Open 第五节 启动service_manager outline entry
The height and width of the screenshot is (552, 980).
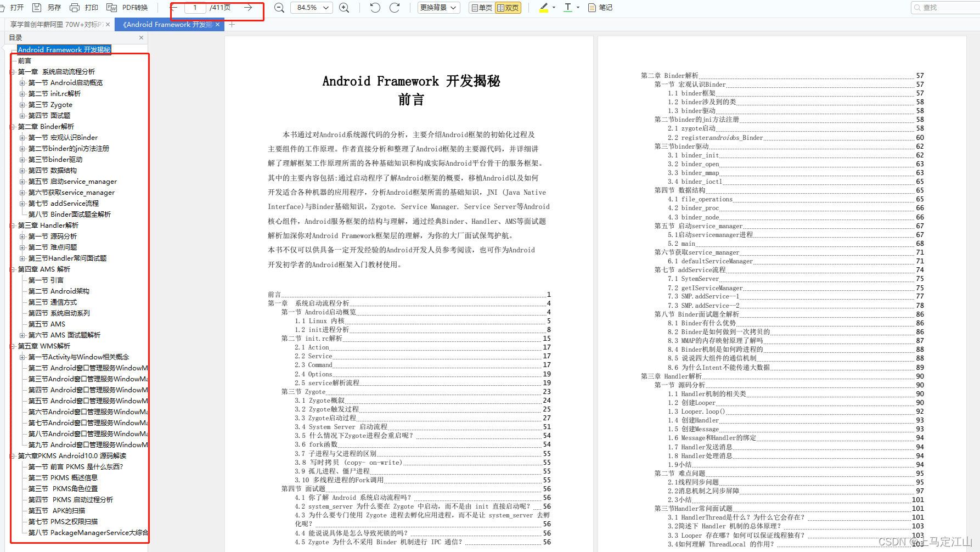point(72,182)
